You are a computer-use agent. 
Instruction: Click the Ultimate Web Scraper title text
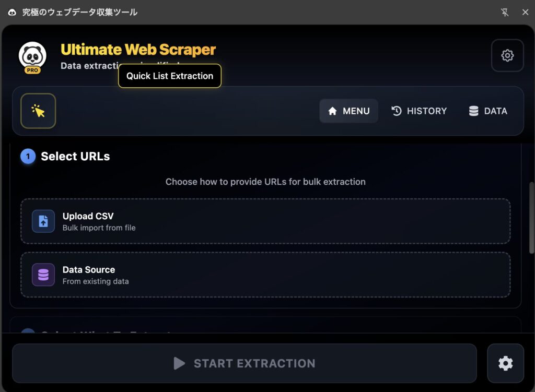pos(138,50)
